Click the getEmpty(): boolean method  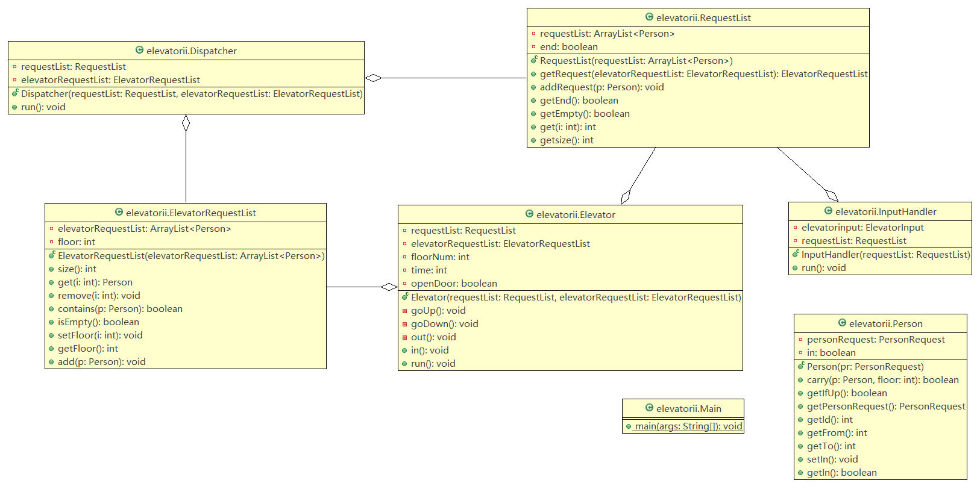click(x=585, y=114)
